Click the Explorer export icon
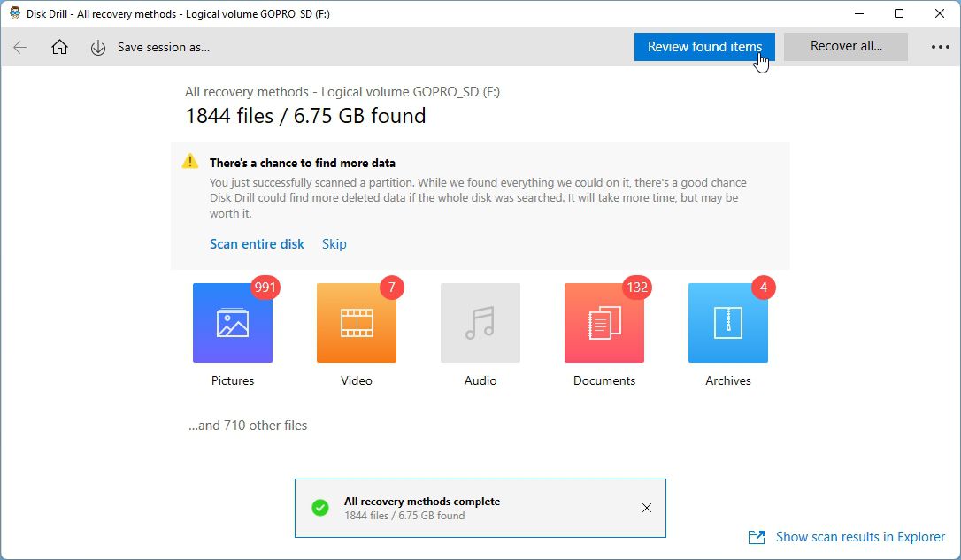Screen dimensions: 961x560 (757, 537)
